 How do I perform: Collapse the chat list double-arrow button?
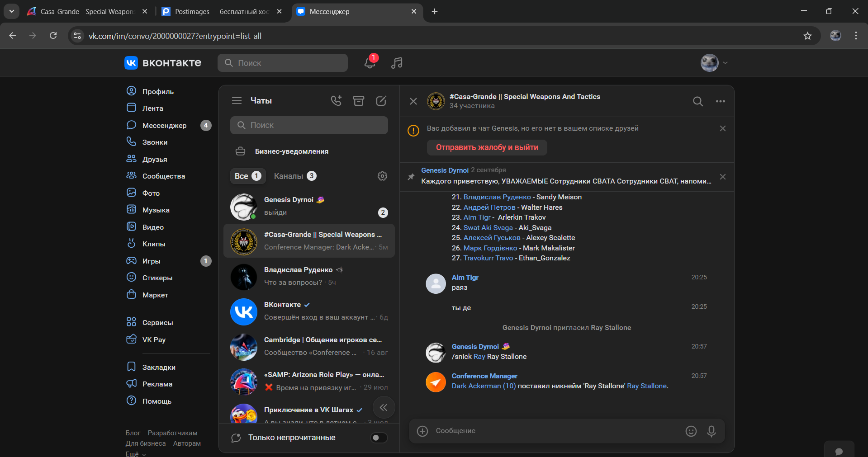(384, 408)
